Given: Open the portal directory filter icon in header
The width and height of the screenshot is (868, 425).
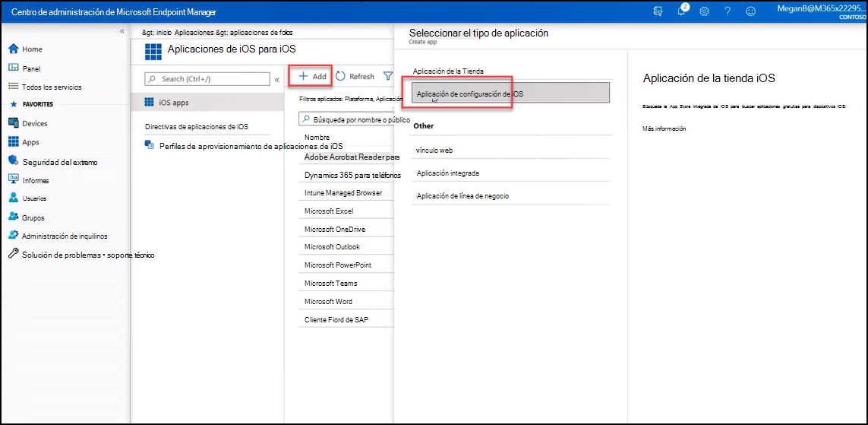Looking at the screenshot, I should click(658, 11).
